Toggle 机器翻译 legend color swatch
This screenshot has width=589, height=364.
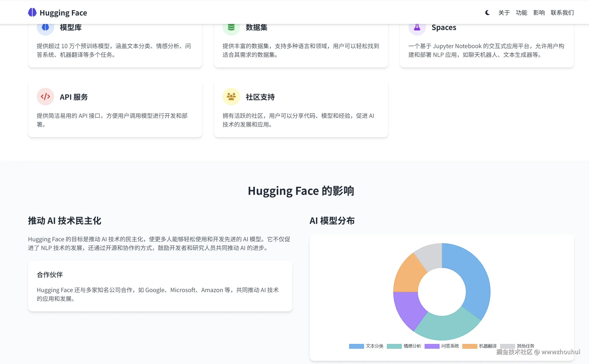coord(470,346)
